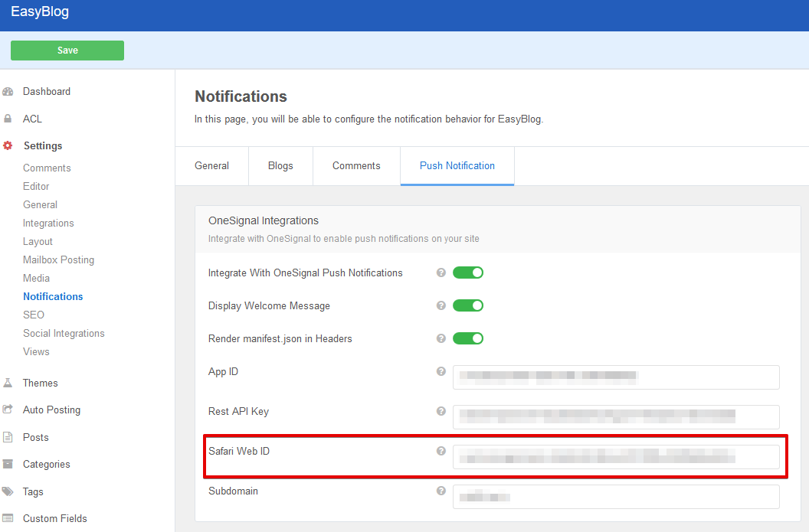Click the Tags icon in sidebar
This screenshot has height=532, width=809.
(8, 491)
